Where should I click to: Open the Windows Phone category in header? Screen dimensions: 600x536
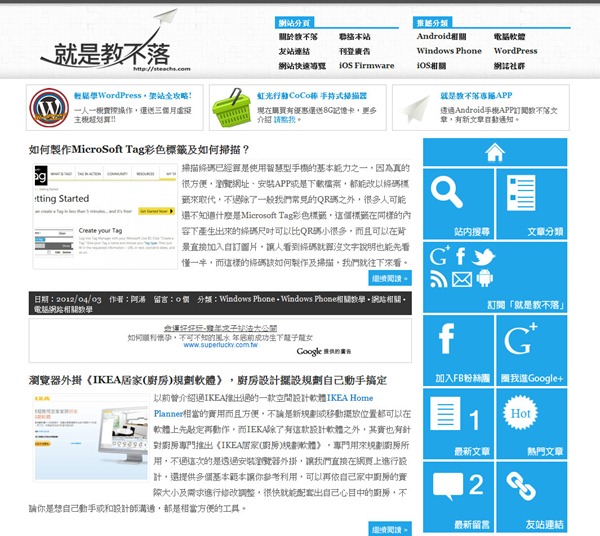tap(449, 51)
